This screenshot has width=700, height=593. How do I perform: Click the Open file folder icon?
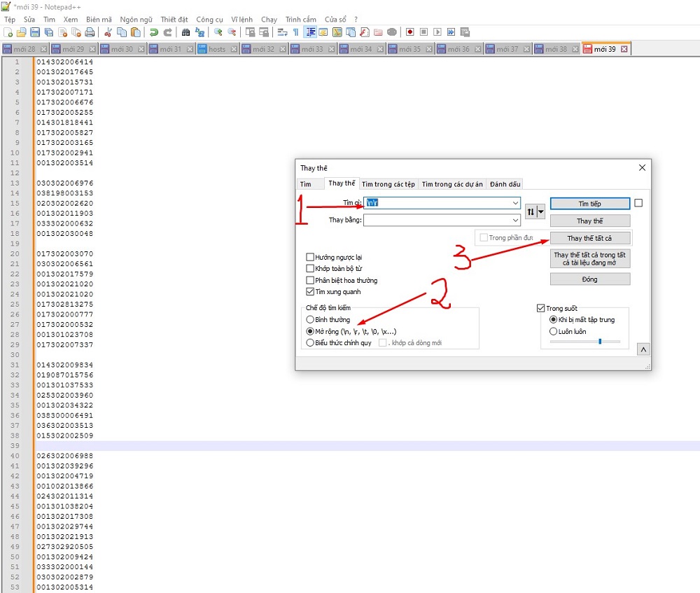tap(22, 32)
